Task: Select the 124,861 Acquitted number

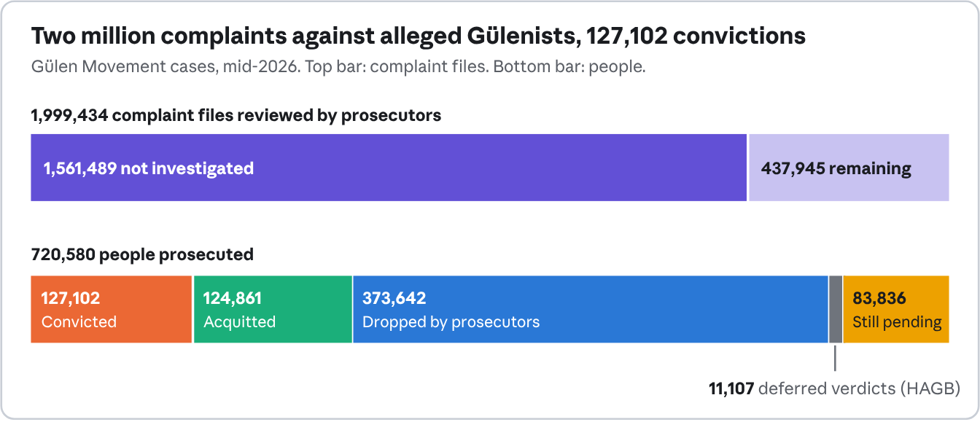Action: pos(232,298)
